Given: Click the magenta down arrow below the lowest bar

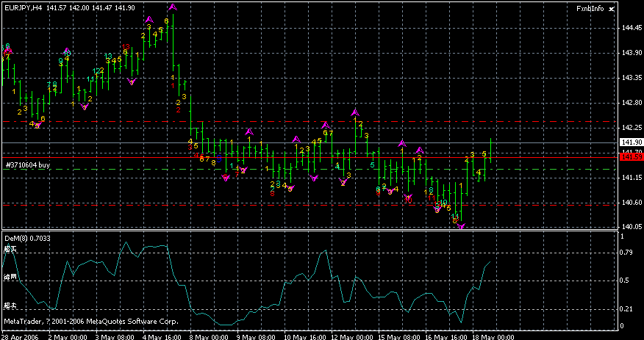Looking at the screenshot, I should click(461, 225).
